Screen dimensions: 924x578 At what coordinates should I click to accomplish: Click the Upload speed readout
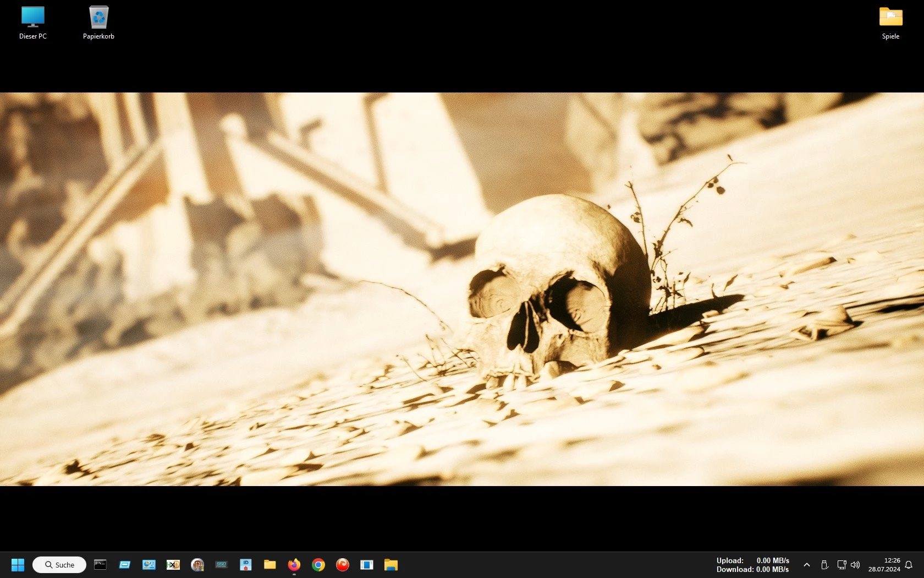(752, 560)
